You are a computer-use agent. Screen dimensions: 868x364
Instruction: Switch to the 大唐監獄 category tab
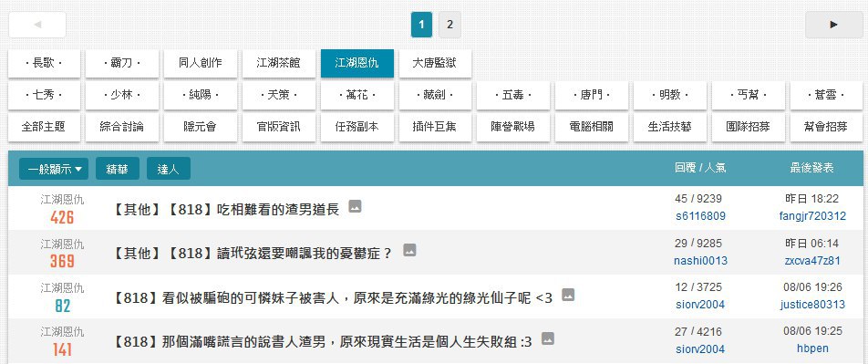[435, 63]
